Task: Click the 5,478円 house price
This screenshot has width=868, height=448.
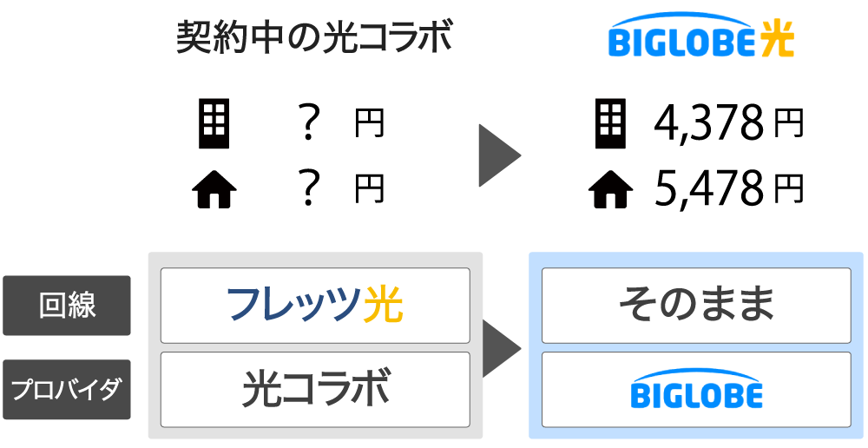Action: (x=728, y=188)
